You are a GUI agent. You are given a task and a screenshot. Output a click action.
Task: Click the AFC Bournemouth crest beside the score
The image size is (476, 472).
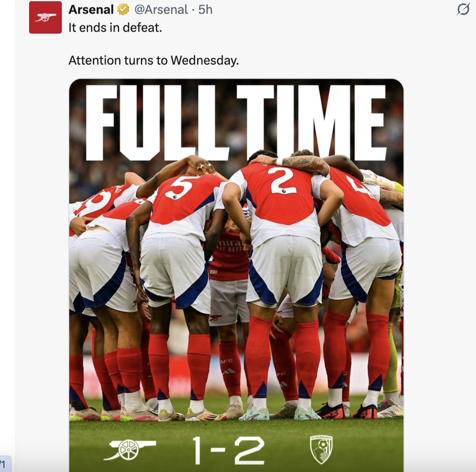(322, 449)
